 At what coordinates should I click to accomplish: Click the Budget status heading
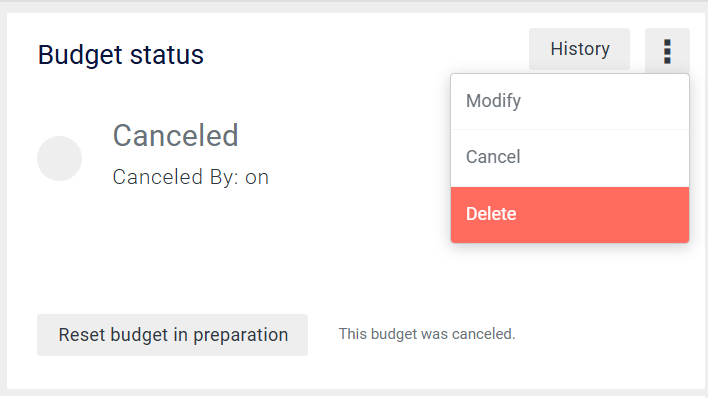(x=121, y=55)
